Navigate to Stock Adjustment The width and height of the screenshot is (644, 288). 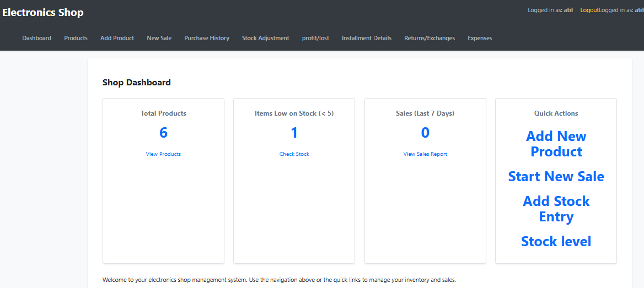(265, 38)
